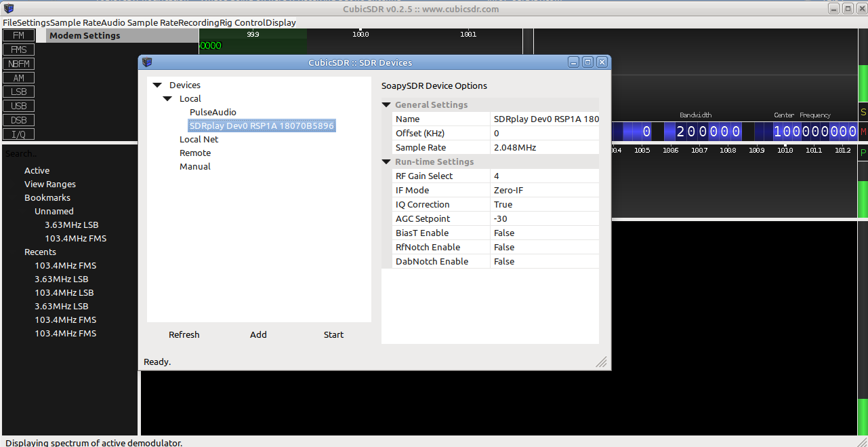Toggle the RfNotch Enable False value

click(x=545, y=247)
